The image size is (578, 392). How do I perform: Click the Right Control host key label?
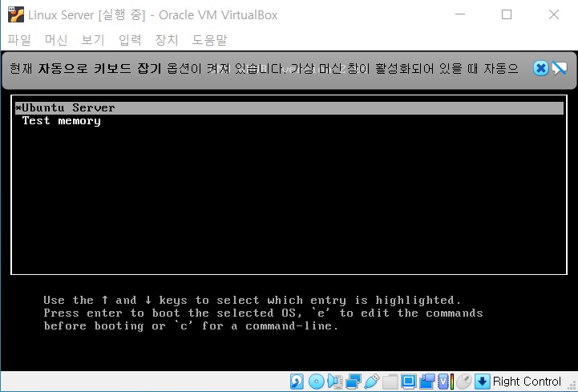(527, 382)
